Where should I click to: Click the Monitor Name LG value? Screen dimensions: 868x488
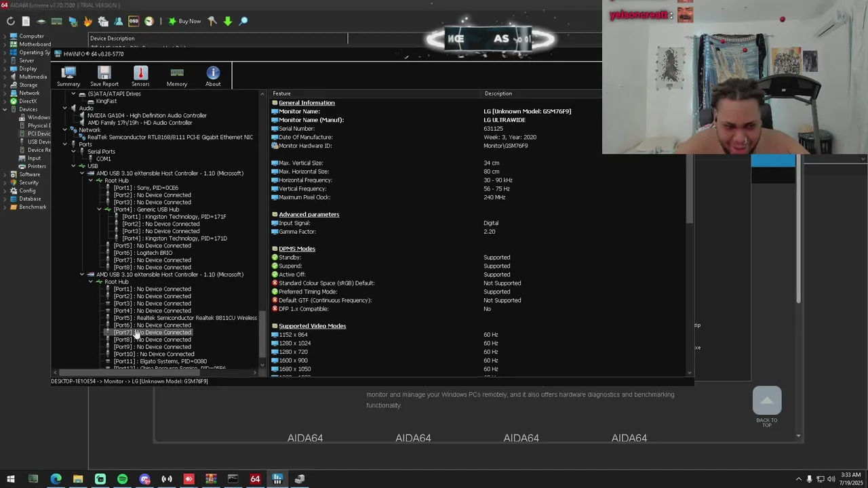pyautogui.click(x=527, y=111)
